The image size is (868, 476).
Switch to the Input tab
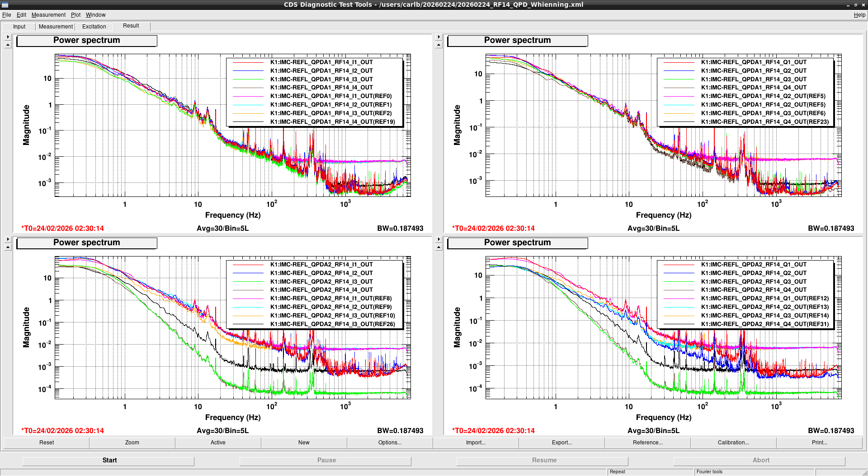[x=19, y=27]
